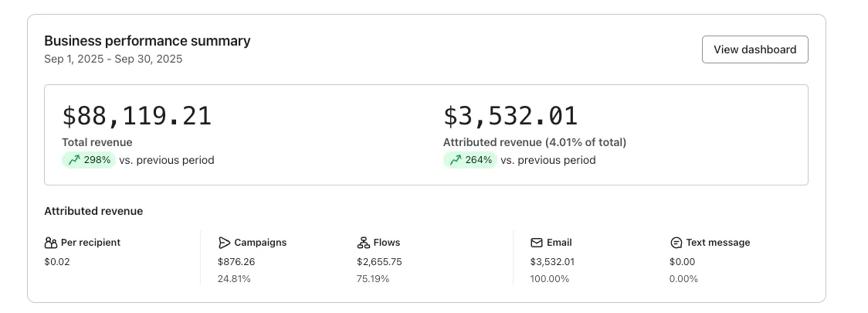The image size is (868, 313).
Task: Select the $3,532.01 attributed revenue figure
Action: coord(510,116)
